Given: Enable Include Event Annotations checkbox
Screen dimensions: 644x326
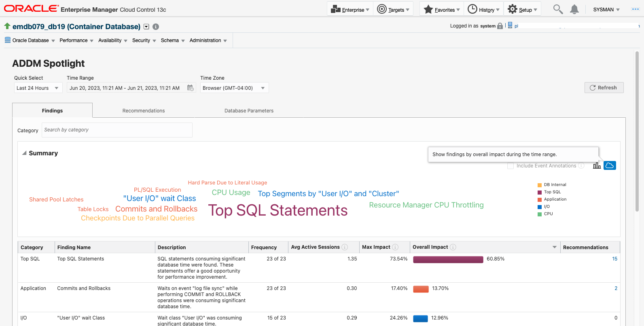Looking at the screenshot, I should (x=511, y=166).
